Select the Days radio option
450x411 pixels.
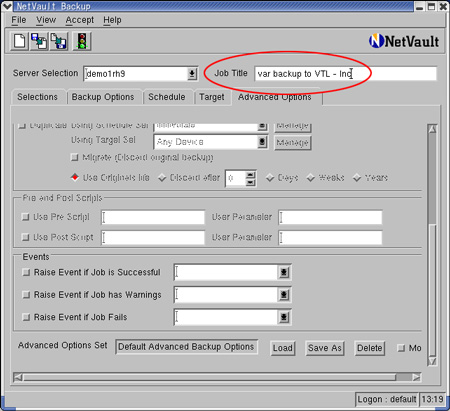(x=270, y=178)
